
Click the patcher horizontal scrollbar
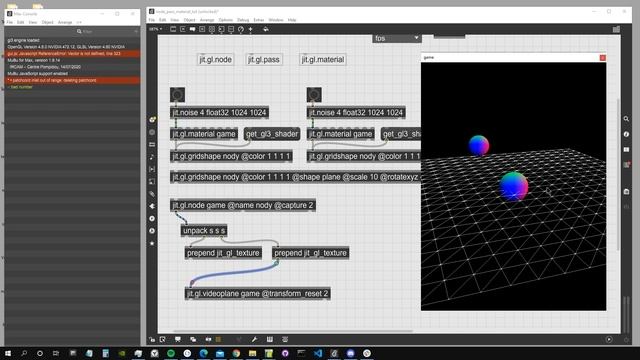[x=293, y=331]
